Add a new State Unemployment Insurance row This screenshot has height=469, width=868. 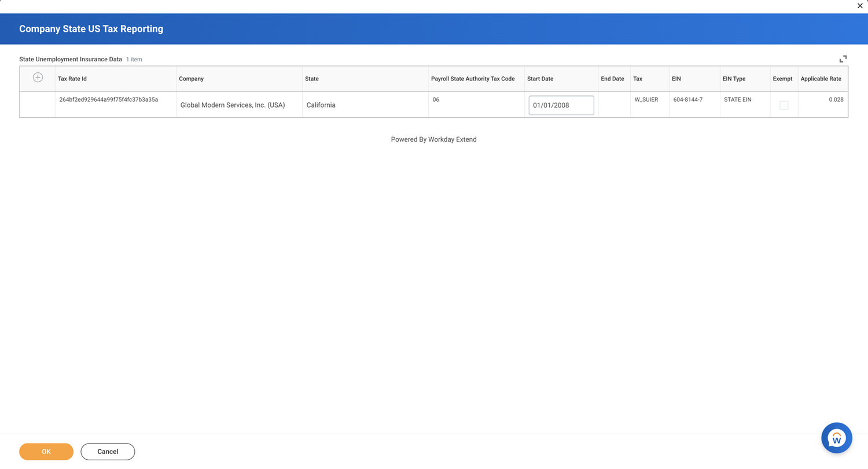[x=37, y=77]
